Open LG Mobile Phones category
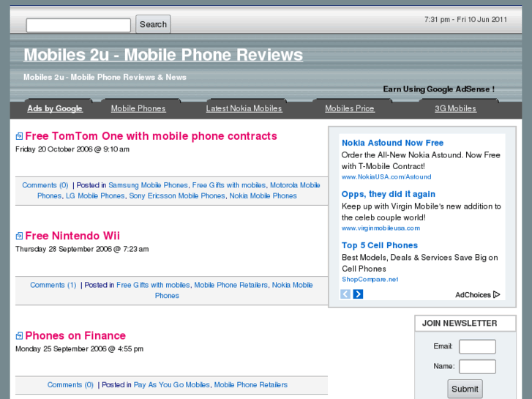The height and width of the screenshot is (399, 532). 95,195
